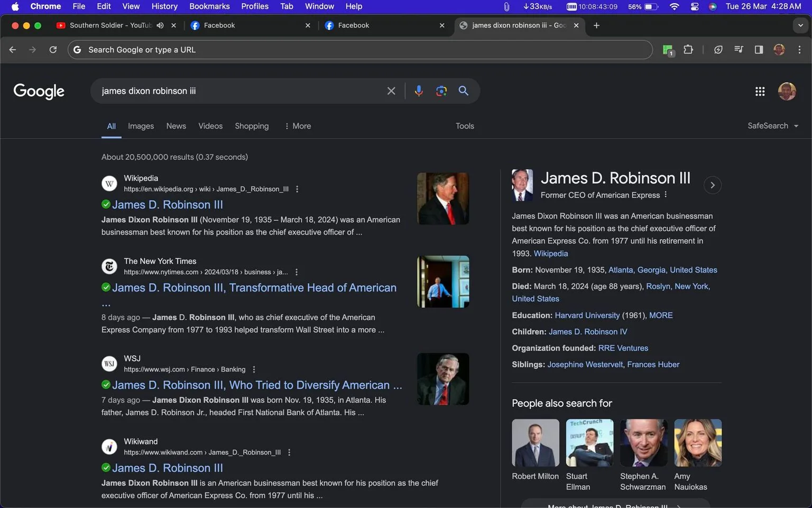Open the WSJ article headline link

pos(257,385)
